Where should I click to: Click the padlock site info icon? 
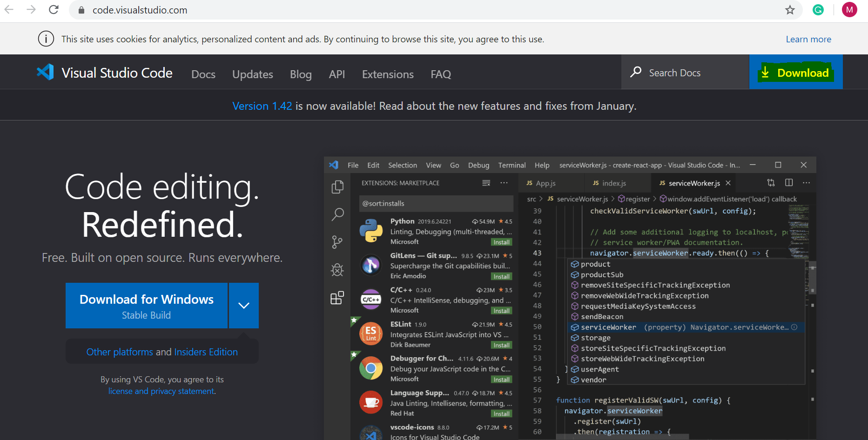click(81, 10)
